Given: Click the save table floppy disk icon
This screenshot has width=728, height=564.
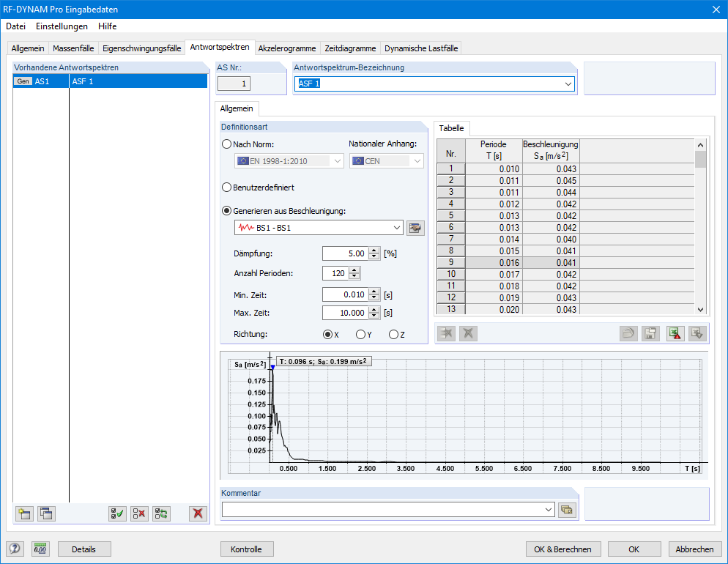Looking at the screenshot, I should [650, 333].
